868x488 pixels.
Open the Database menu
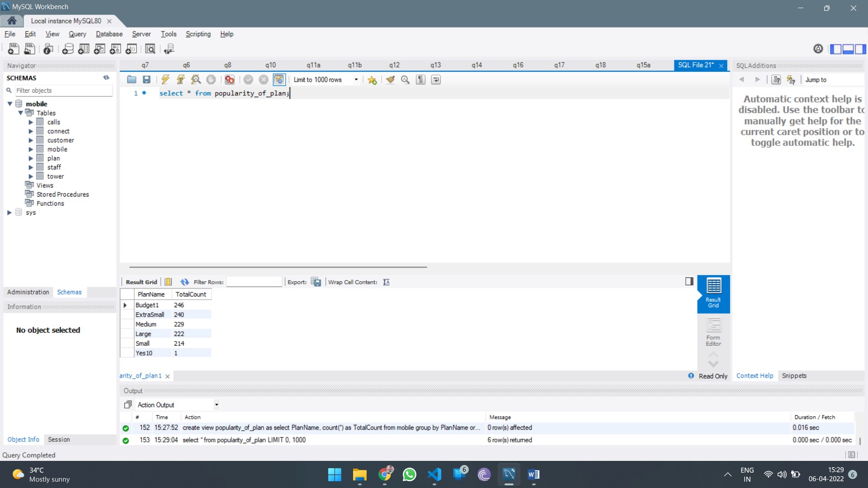pyautogui.click(x=109, y=34)
